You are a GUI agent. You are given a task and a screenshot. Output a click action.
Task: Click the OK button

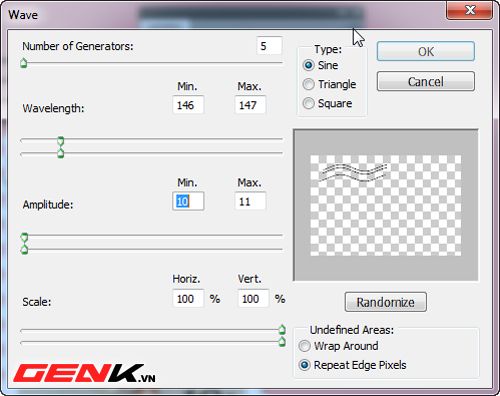tap(426, 51)
